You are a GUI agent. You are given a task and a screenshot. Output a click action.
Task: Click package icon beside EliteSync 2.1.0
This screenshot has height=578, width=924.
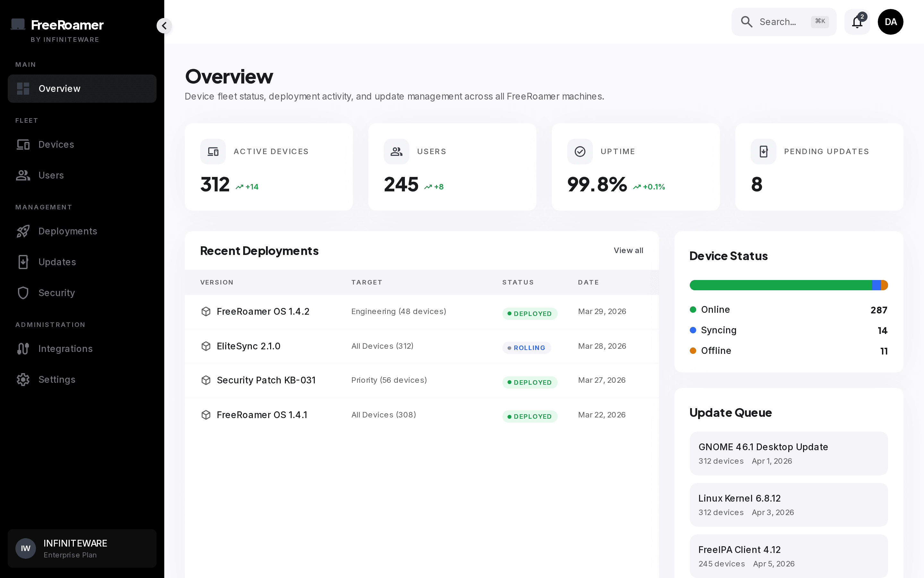206,346
